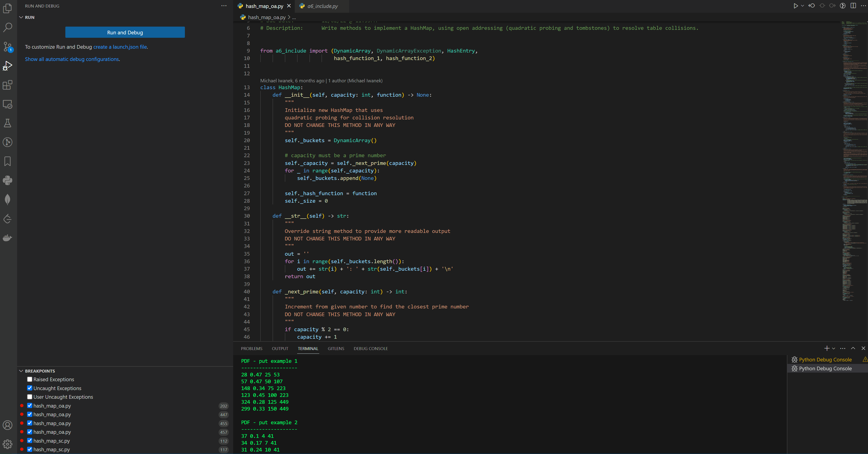Click line number 14 in gutter
The image size is (868, 454).
coord(247,95)
